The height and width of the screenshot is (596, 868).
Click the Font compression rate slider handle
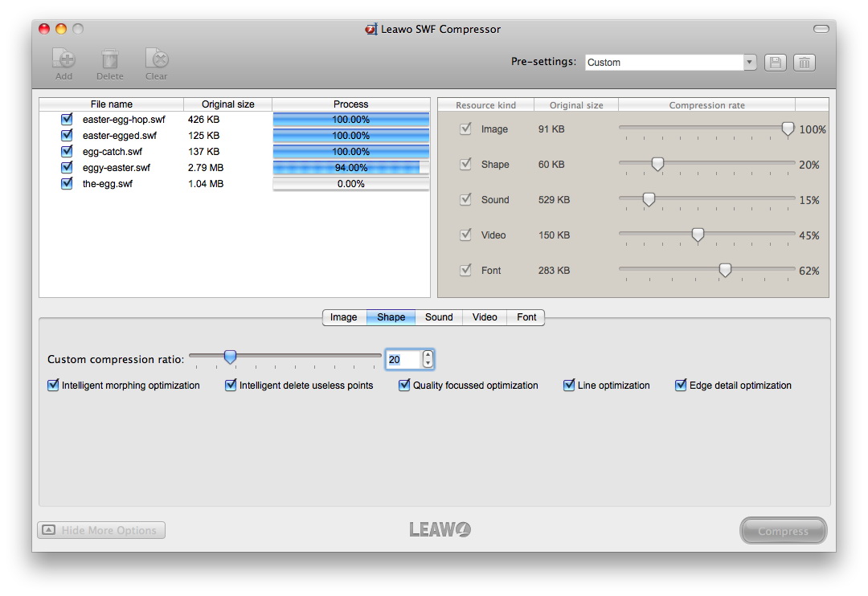(x=725, y=271)
